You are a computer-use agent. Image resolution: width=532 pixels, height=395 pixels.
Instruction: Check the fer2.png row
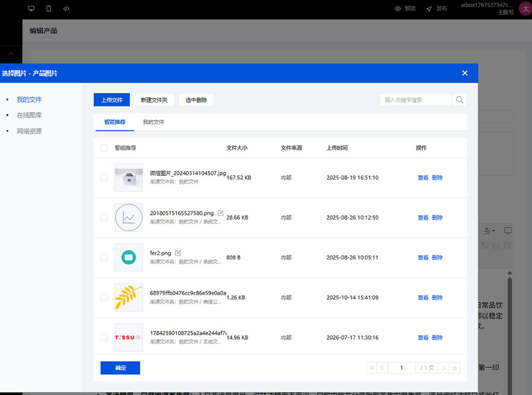(104, 257)
